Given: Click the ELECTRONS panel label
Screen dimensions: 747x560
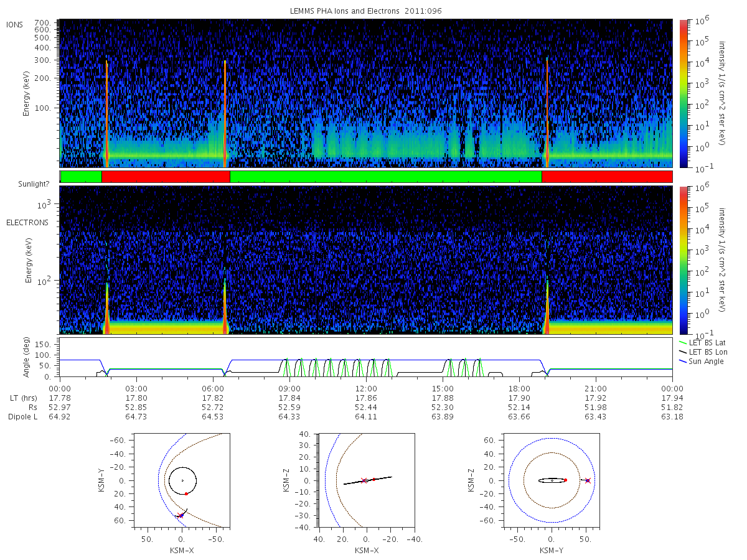Looking at the screenshot, I should coord(27,222).
